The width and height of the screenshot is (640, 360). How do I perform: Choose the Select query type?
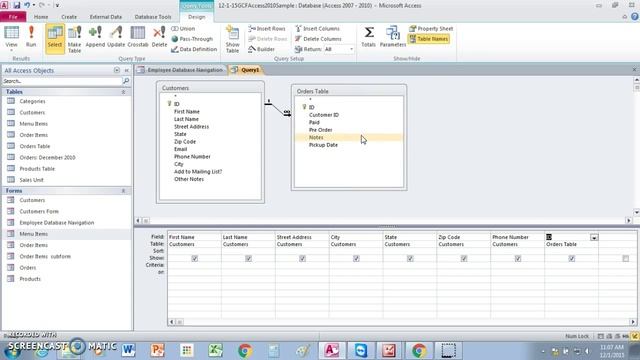coord(55,38)
